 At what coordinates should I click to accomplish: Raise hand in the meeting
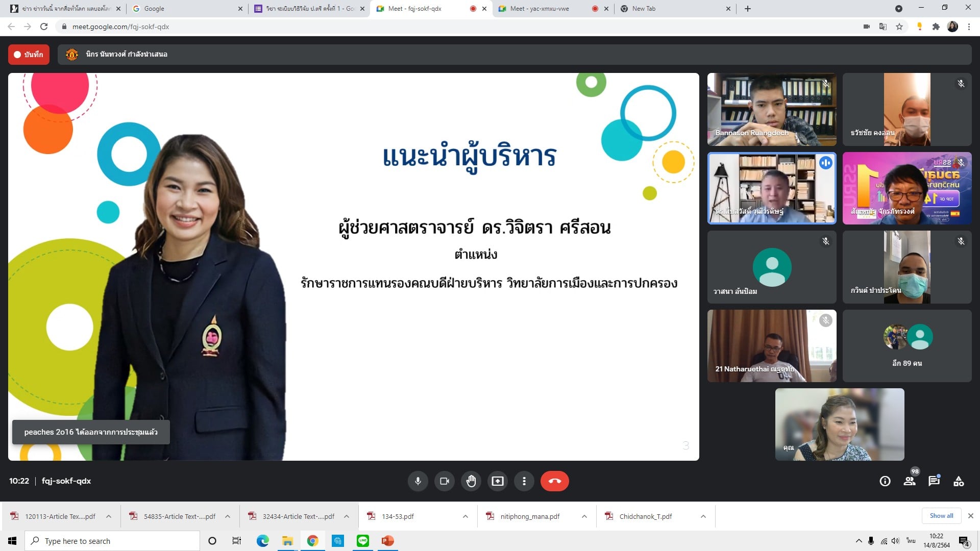click(x=471, y=481)
